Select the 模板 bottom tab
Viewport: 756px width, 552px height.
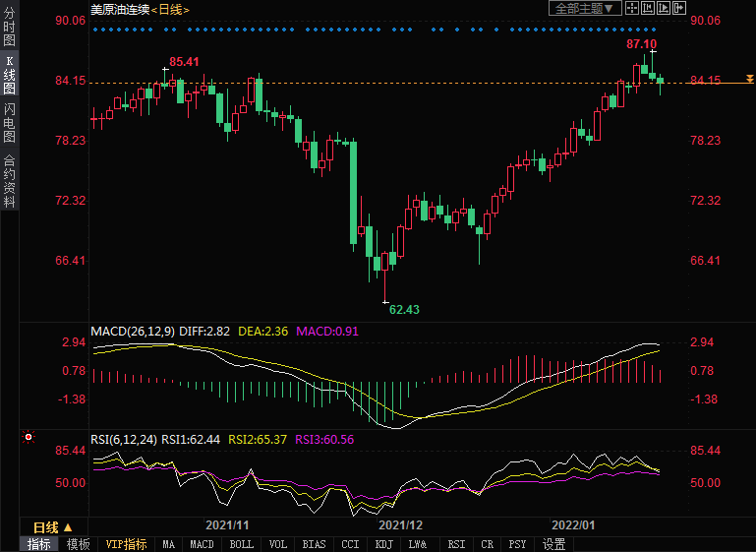[79, 544]
